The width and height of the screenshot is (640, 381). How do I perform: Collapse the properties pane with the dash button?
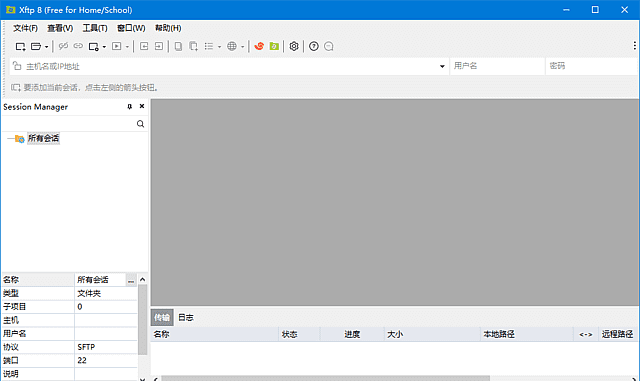(131, 280)
